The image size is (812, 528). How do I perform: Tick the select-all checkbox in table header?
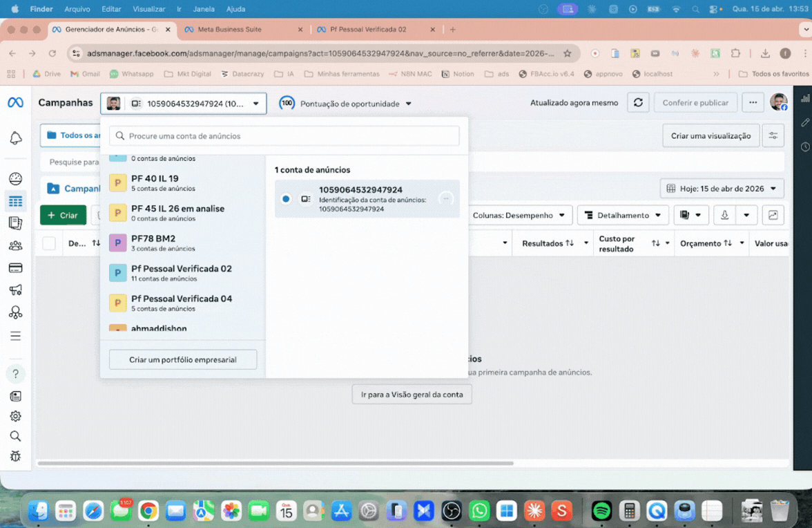point(49,243)
